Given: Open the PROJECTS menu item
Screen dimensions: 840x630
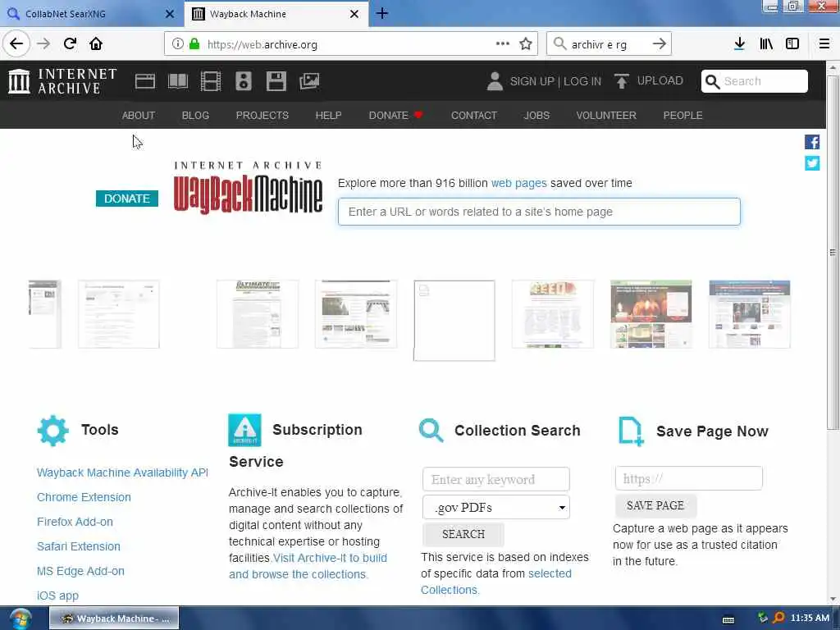Looking at the screenshot, I should (262, 115).
